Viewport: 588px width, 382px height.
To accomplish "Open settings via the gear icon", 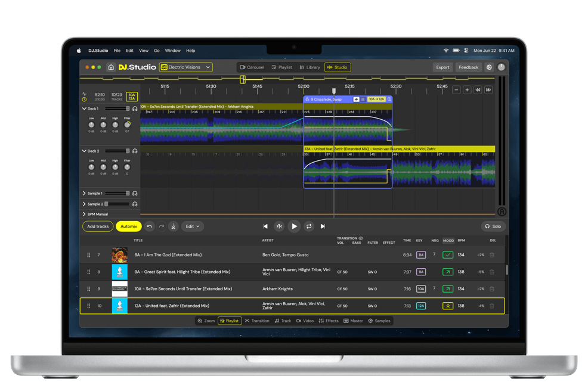I will tap(489, 67).
